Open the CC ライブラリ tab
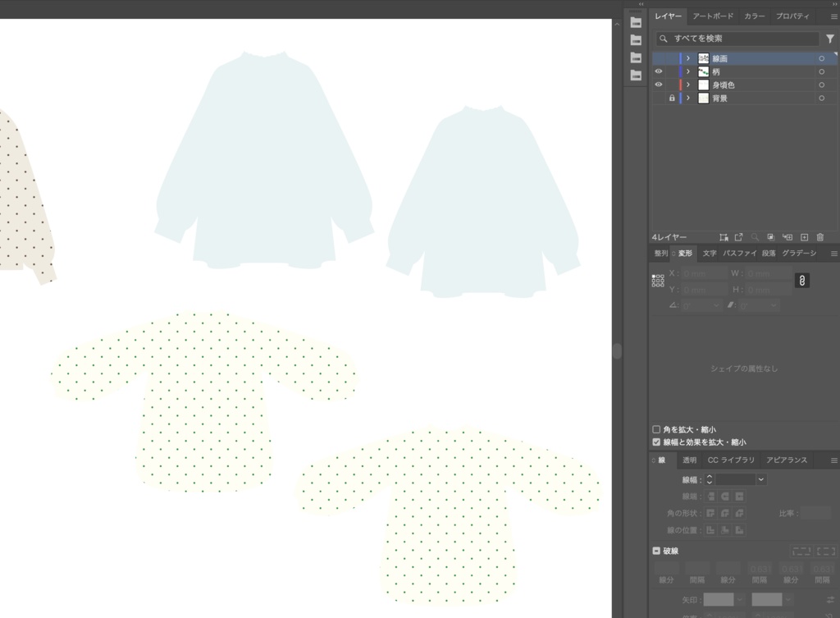Screen dimensions: 840x618 pyautogui.click(x=731, y=460)
